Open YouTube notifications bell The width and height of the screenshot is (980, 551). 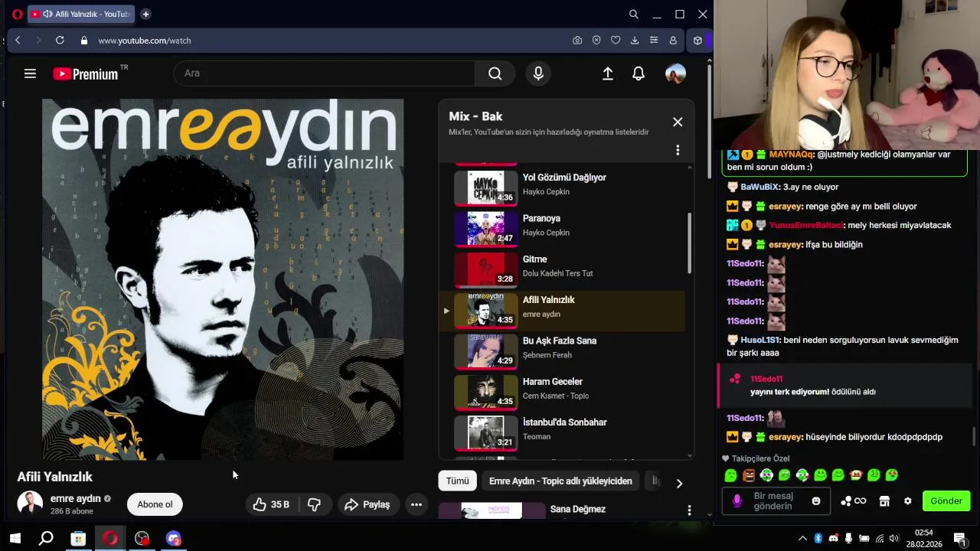[639, 73]
